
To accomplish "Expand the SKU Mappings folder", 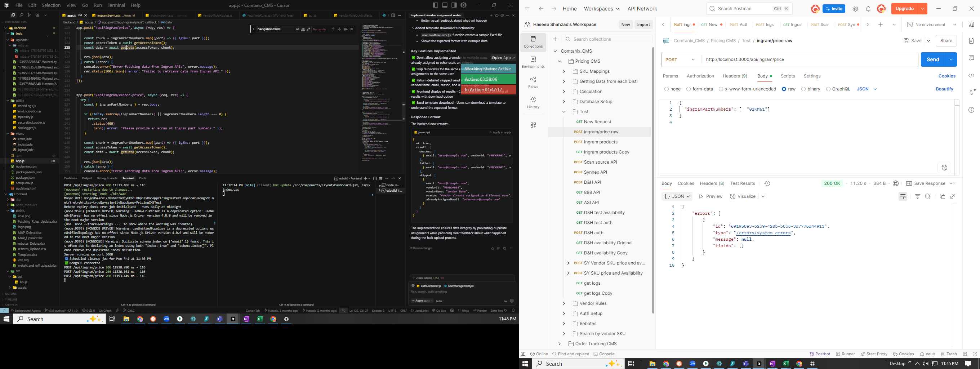I will point(564,71).
